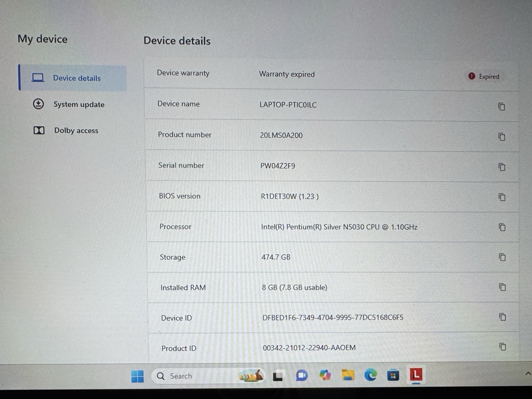
Task: Expand the system tray hidden icons
Action: tap(528, 374)
